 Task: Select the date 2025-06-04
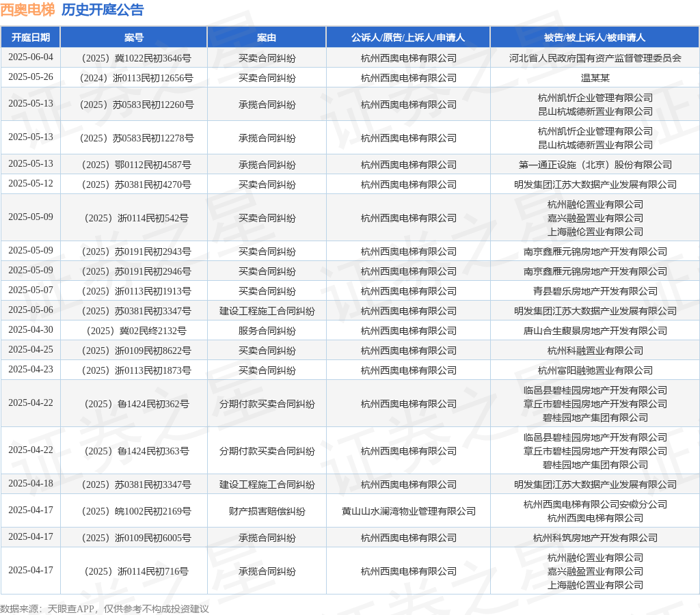pyautogui.click(x=30, y=57)
